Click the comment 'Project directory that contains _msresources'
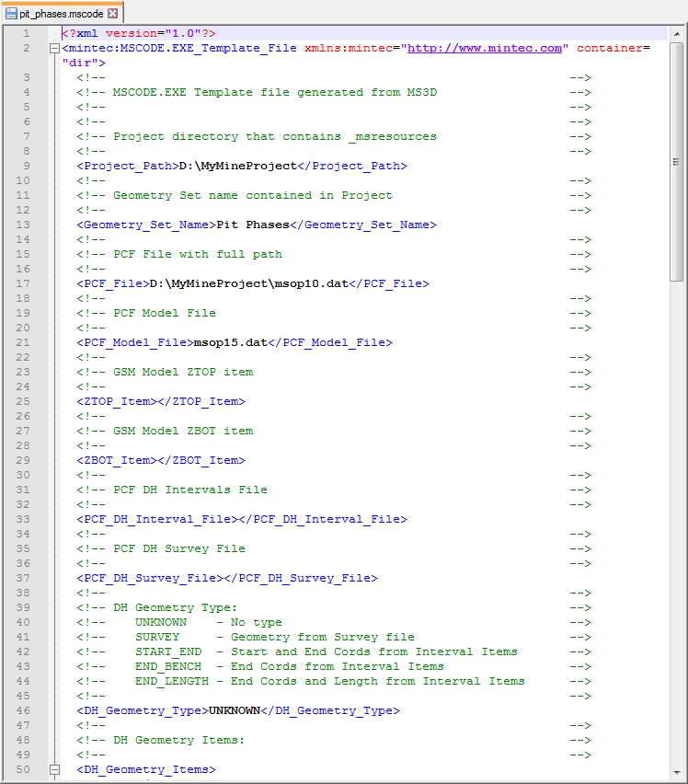Viewport: 688px width, 784px height. click(x=275, y=136)
